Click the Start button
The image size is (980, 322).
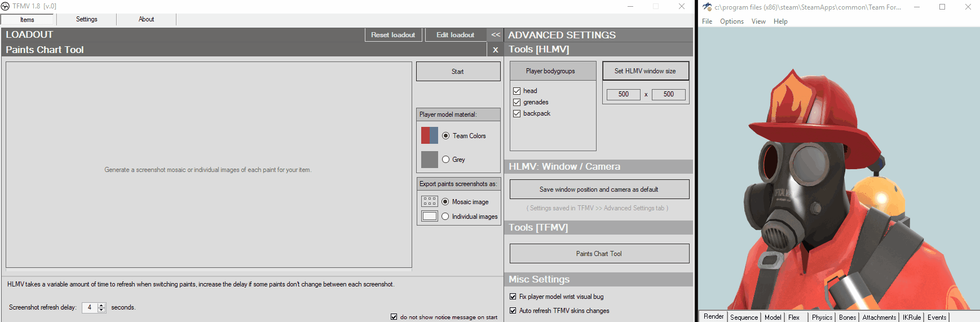point(458,72)
